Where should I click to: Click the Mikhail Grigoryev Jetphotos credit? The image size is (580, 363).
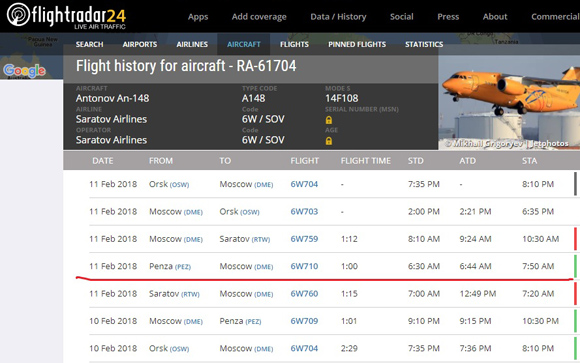tap(506, 144)
